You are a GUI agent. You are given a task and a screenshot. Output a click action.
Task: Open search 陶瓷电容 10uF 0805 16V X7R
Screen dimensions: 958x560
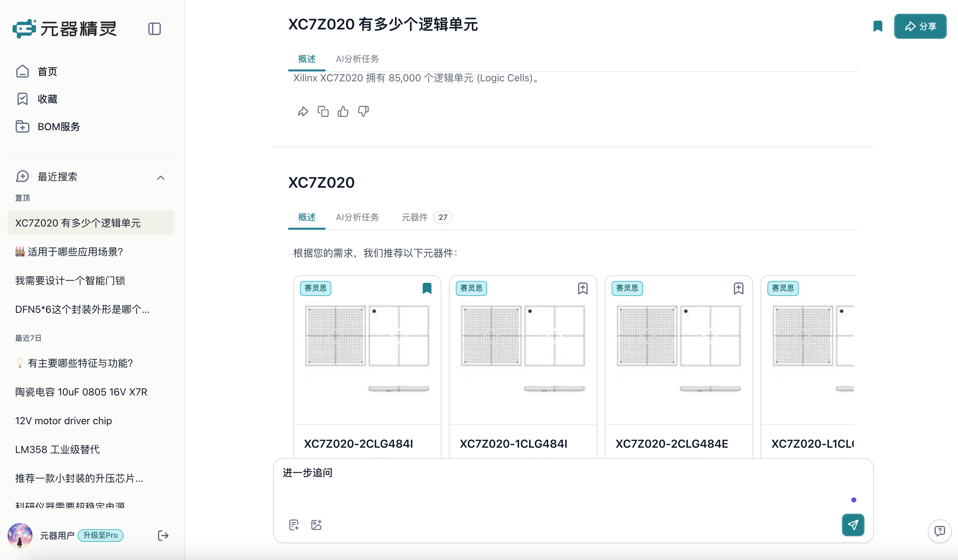pyautogui.click(x=91, y=392)
